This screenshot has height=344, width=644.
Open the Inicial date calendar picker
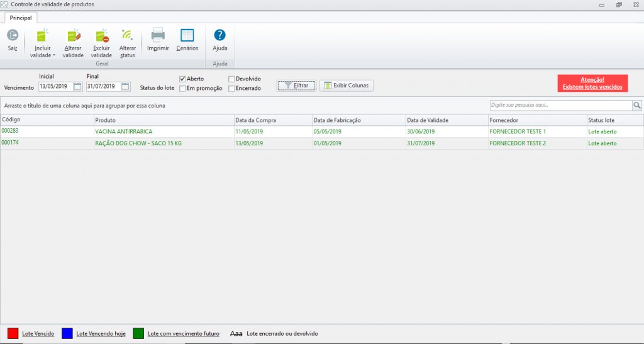(77, 86)
